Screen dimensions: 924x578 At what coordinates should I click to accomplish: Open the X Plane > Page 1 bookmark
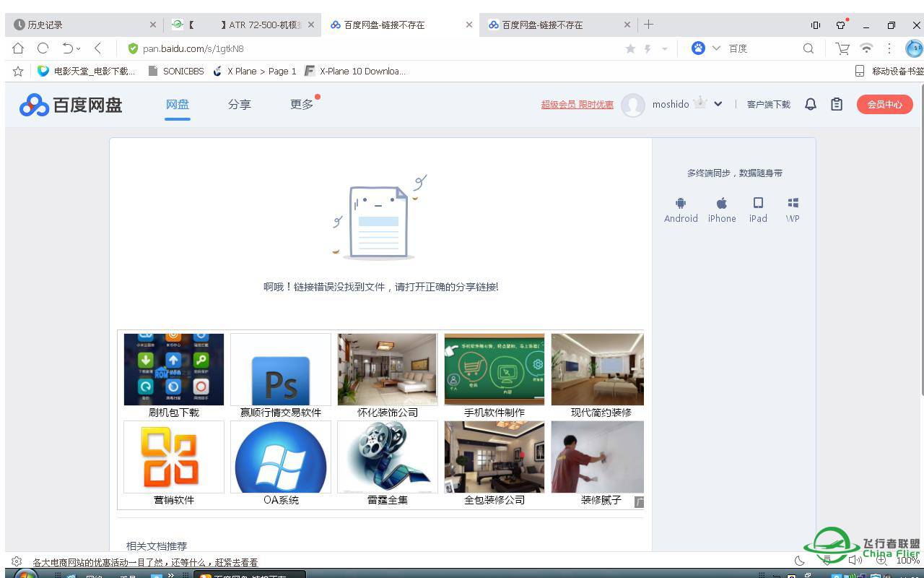[x=255, y=71]
